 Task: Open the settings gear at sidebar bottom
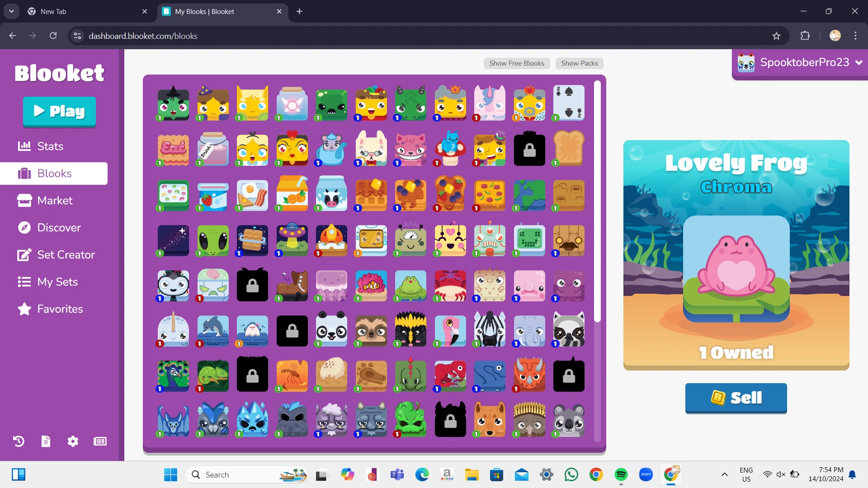73,441
